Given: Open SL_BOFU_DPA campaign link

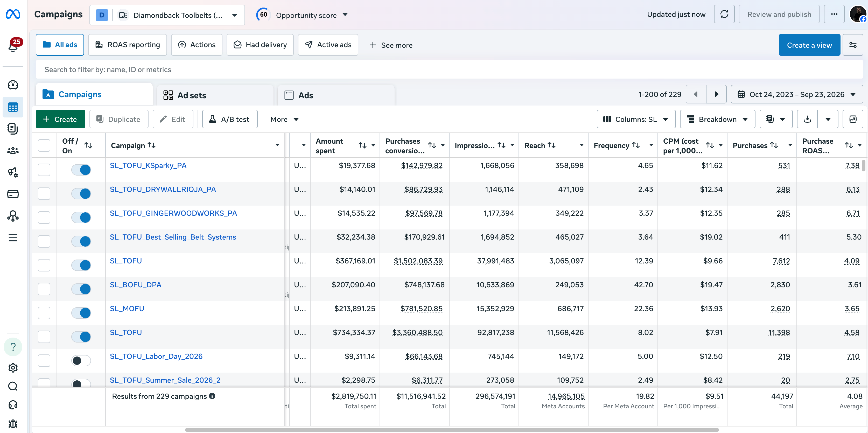Looking at the screenshot, I should 135,285.
